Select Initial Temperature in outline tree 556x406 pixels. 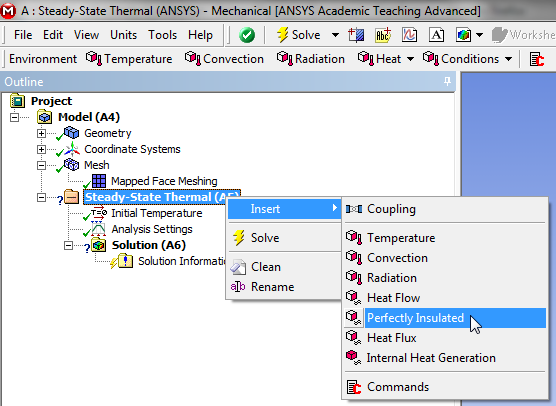[156, 213]
